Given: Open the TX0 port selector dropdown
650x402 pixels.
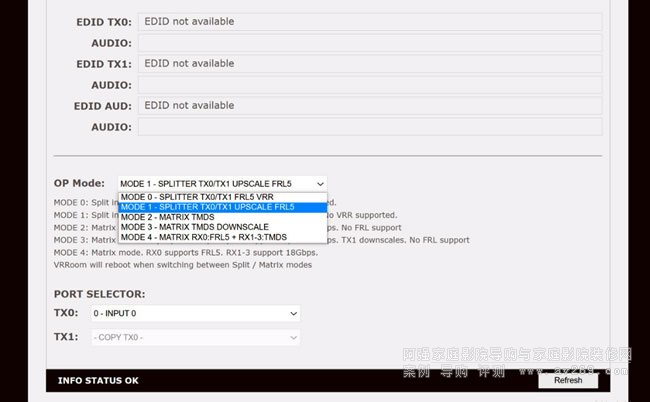Looking at the screenshot, I should point(194,314).
